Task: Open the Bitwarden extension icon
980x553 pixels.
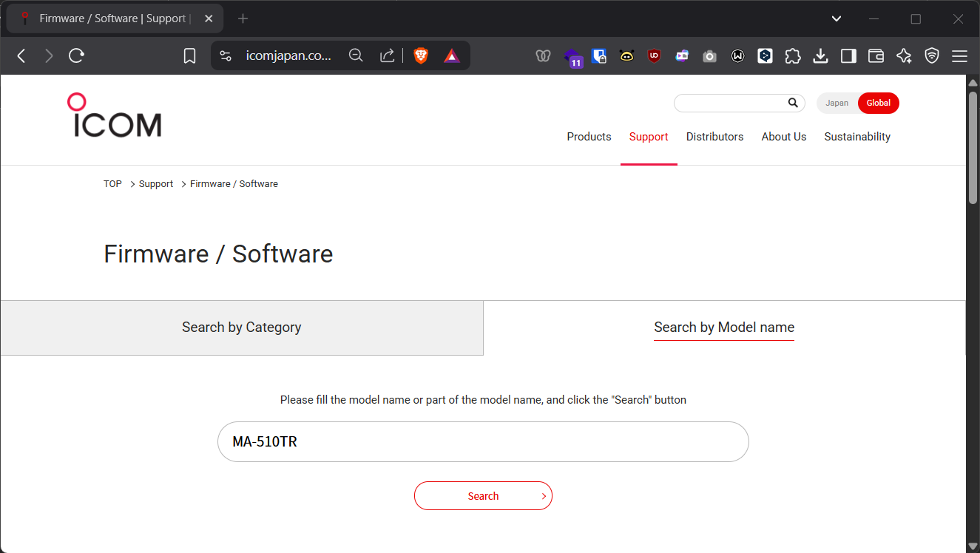Action: tap(599, 55)
